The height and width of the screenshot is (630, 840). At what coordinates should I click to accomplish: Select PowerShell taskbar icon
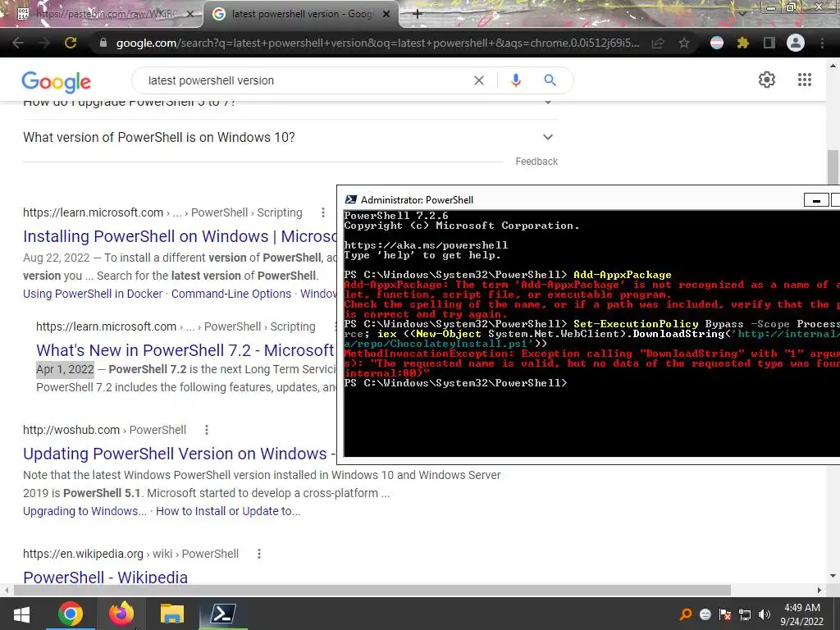(x=222, y=614)
